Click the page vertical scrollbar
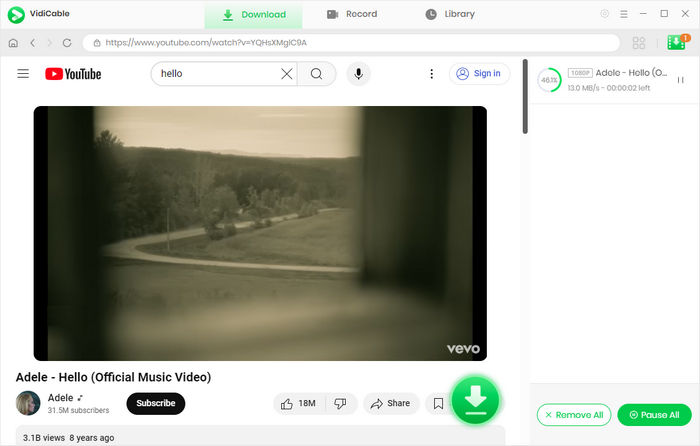This screenshot has height=446, width=700. click(x=525, y=96)
